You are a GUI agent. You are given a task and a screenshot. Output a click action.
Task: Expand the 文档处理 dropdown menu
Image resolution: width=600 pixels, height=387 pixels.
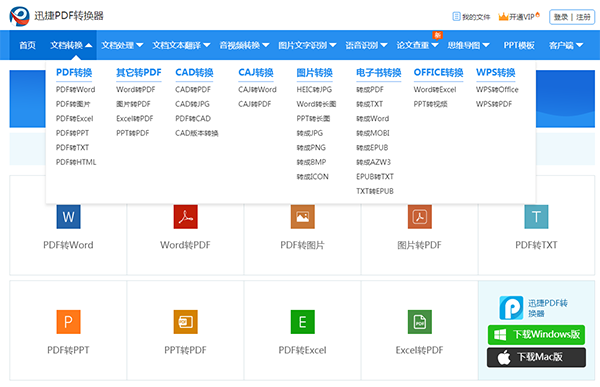click(122, 45)
